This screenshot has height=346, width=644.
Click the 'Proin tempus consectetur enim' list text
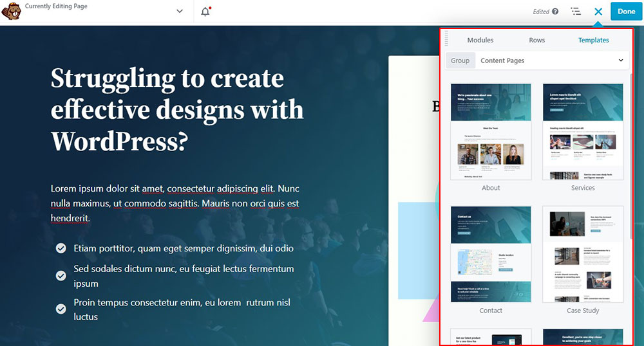click(x=182, y=309)
